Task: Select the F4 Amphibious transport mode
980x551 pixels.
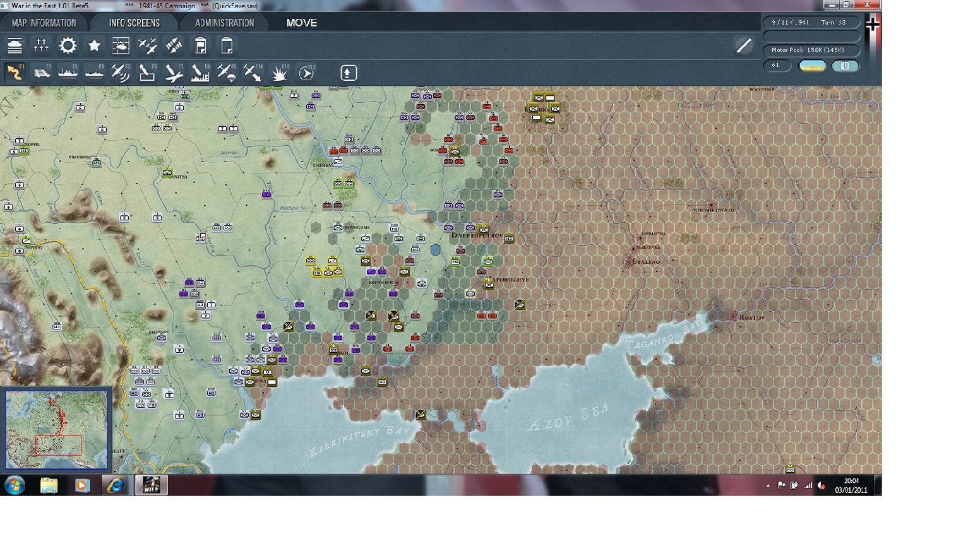Action: (x=94, y=73)
